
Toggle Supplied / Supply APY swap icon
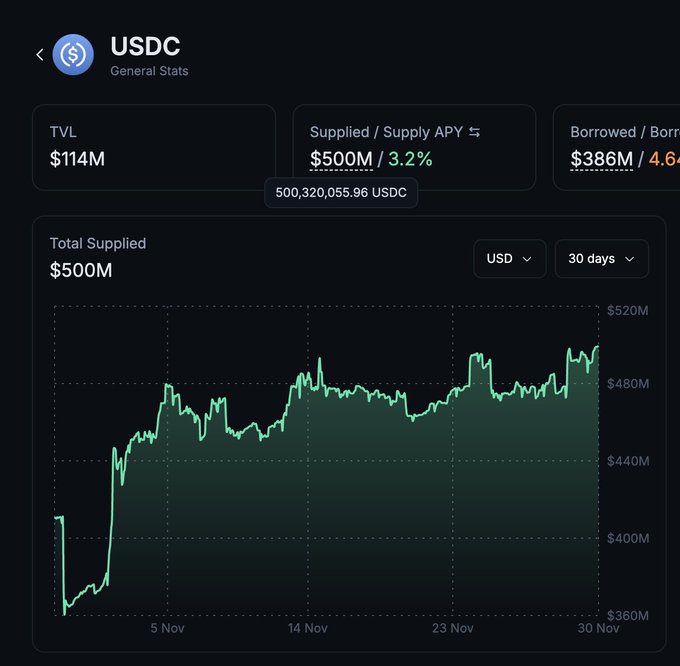point(475,132)
